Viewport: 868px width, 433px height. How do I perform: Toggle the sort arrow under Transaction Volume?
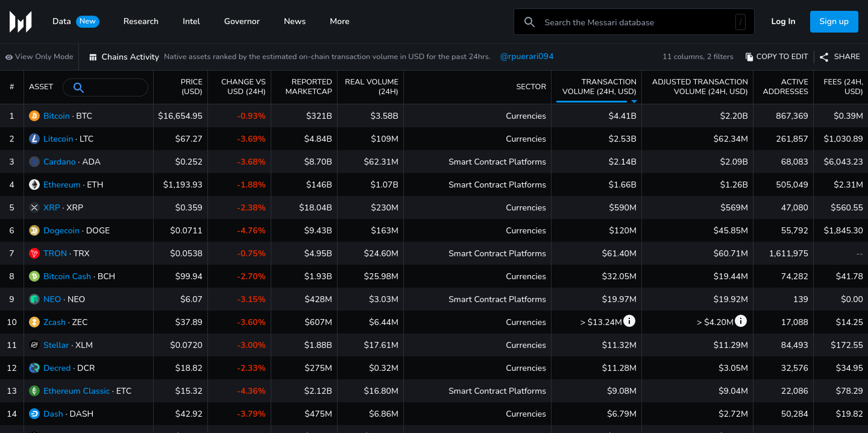tap(634, 101)
